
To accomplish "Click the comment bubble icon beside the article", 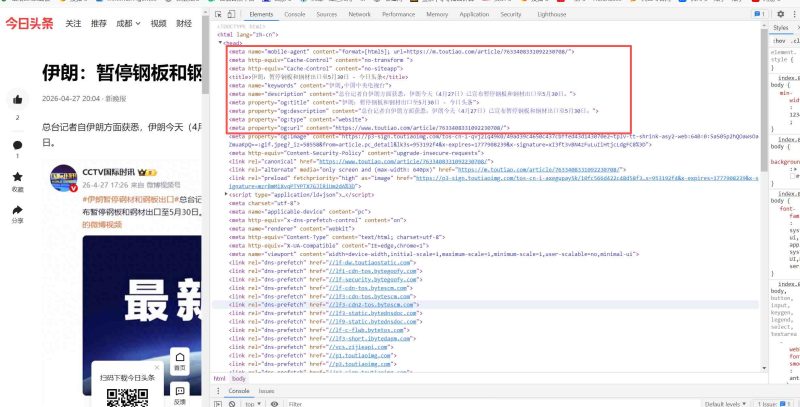I will click(17, 145).
